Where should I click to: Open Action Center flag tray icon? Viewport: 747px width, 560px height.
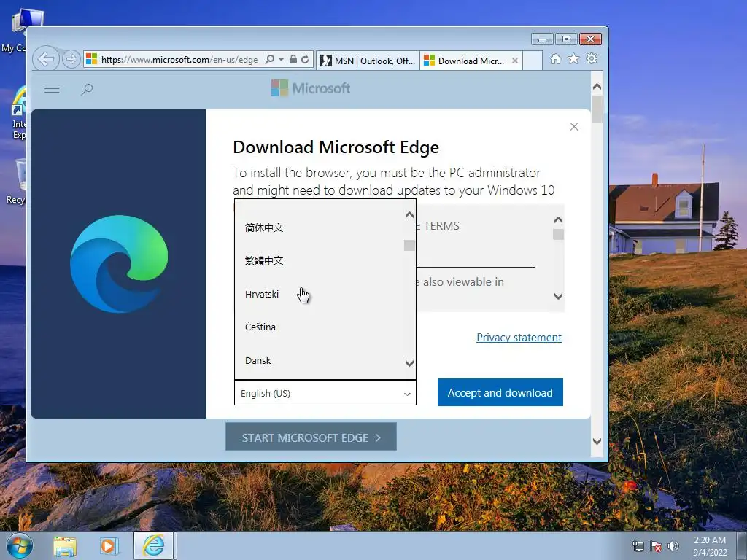[x=656, y=546]
